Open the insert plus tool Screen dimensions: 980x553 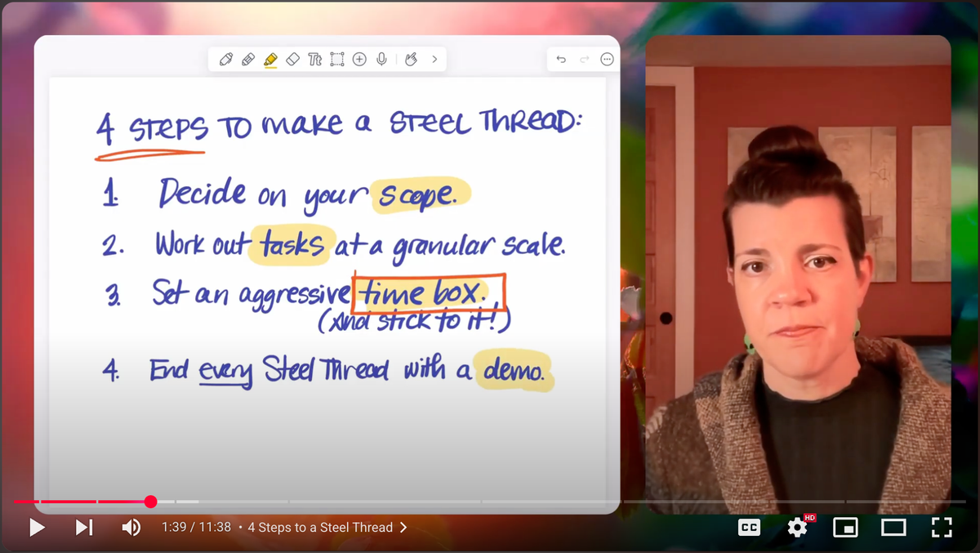point(359,59)
